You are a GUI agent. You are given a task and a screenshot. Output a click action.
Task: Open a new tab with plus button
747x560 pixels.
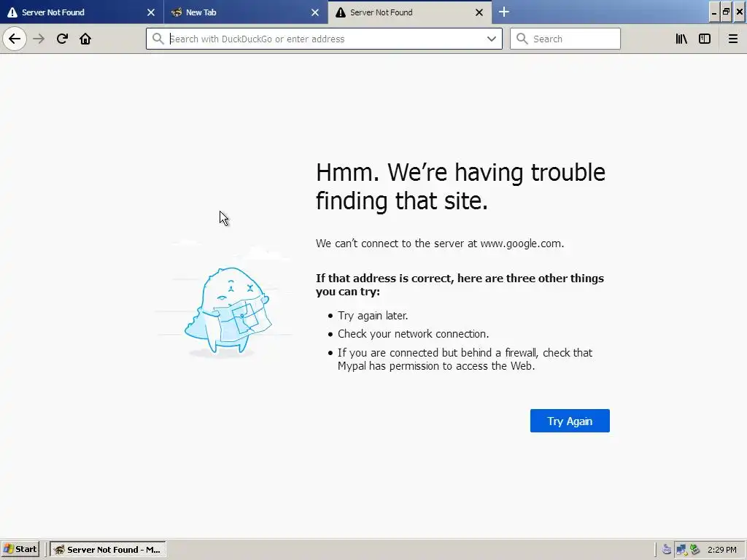pyautogui.click(x=504, y=12)
